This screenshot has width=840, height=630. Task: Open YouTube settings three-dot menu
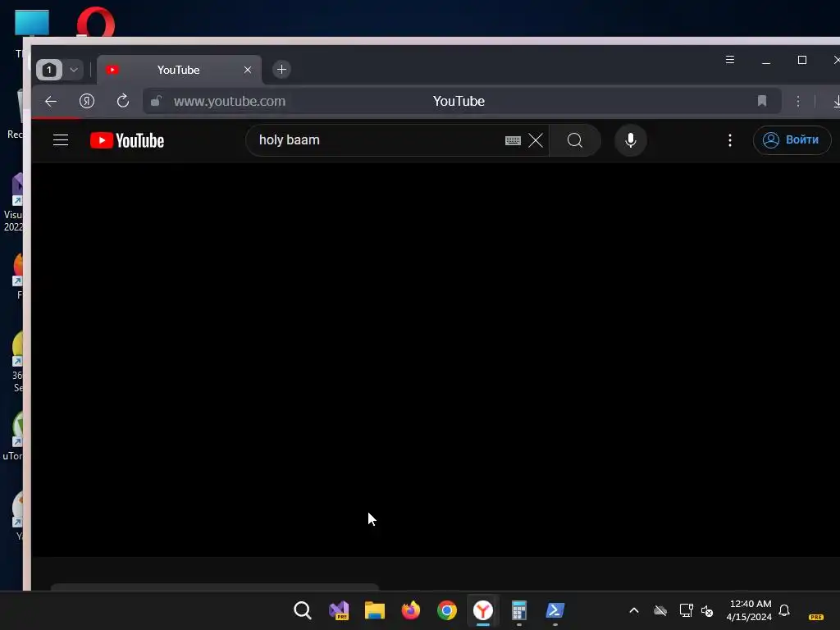729,140
